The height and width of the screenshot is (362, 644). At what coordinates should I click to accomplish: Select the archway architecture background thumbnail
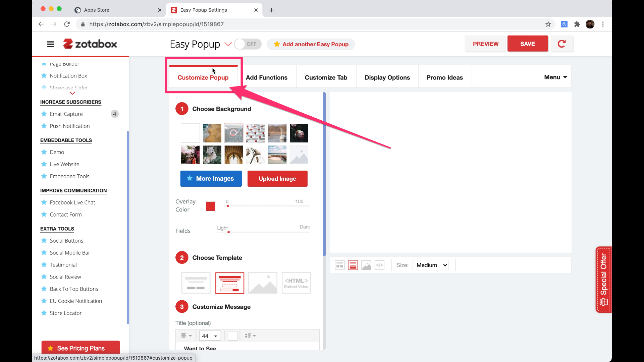[x=234, y=155]
